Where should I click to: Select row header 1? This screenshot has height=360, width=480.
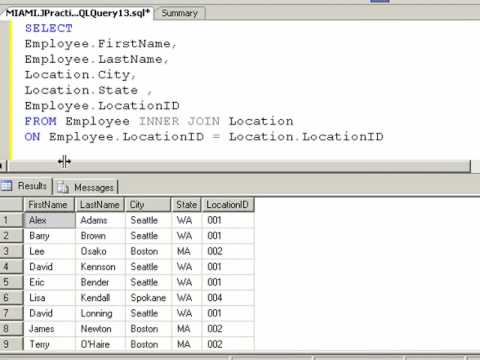point(11,220)
